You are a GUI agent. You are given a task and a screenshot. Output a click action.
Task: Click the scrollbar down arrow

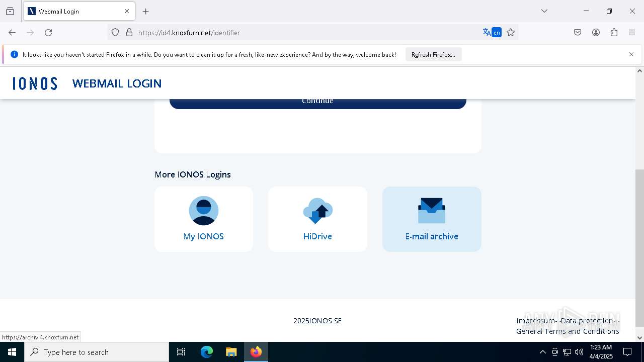coord(639,338)
